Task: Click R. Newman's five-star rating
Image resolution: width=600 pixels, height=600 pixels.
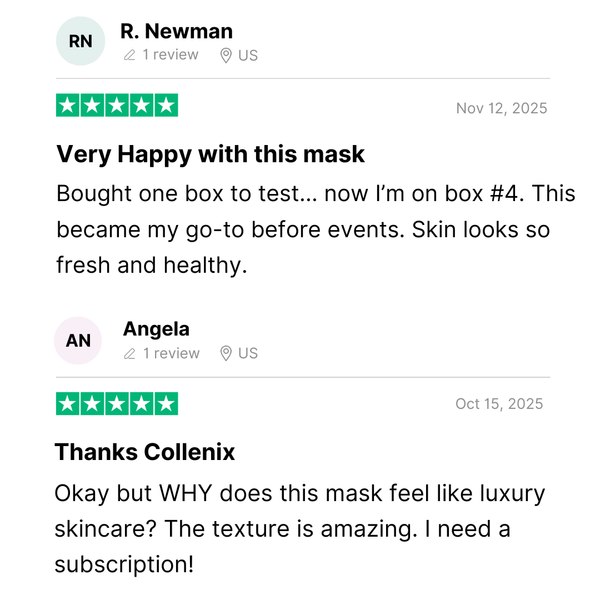Action: 117,105
